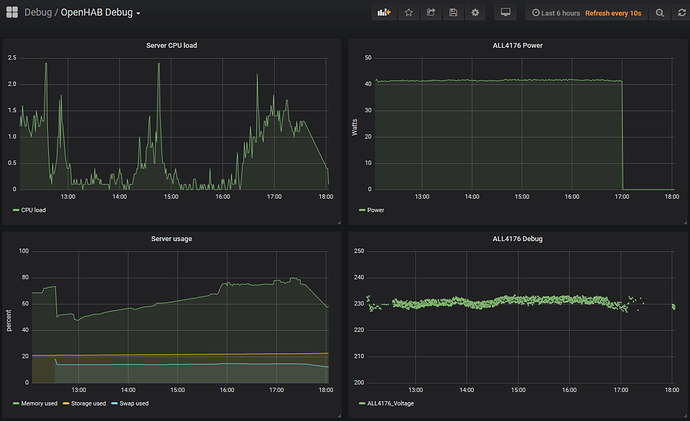This screenshot has height=421, width=690.
Task: Toggle the Swap used legend series
Action: pos(134,403)
